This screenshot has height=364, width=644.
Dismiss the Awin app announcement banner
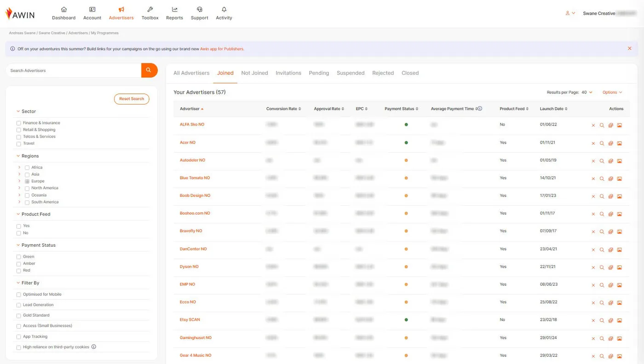630,48
